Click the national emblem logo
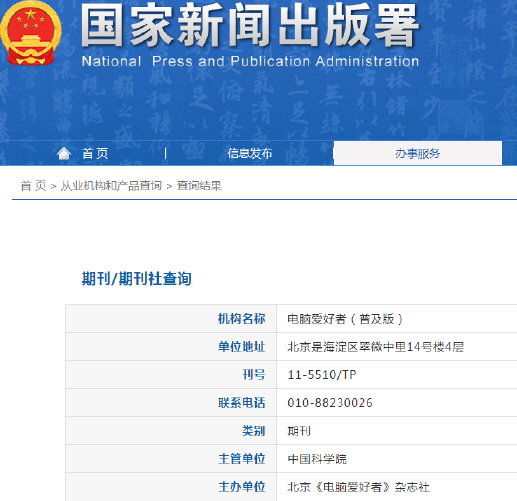This screenshot has width=517, height=501. tap(31, 33)
